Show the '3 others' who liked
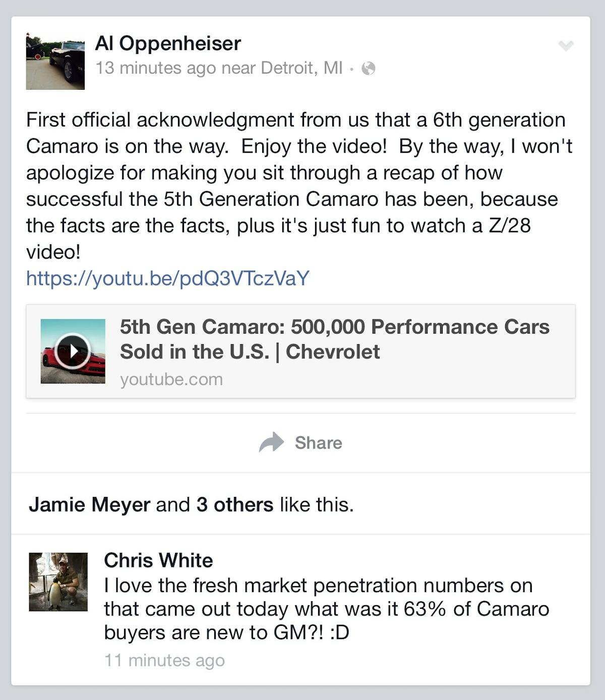Image resolution: width=605 pixels, height=700 pixels. point(235,504)
